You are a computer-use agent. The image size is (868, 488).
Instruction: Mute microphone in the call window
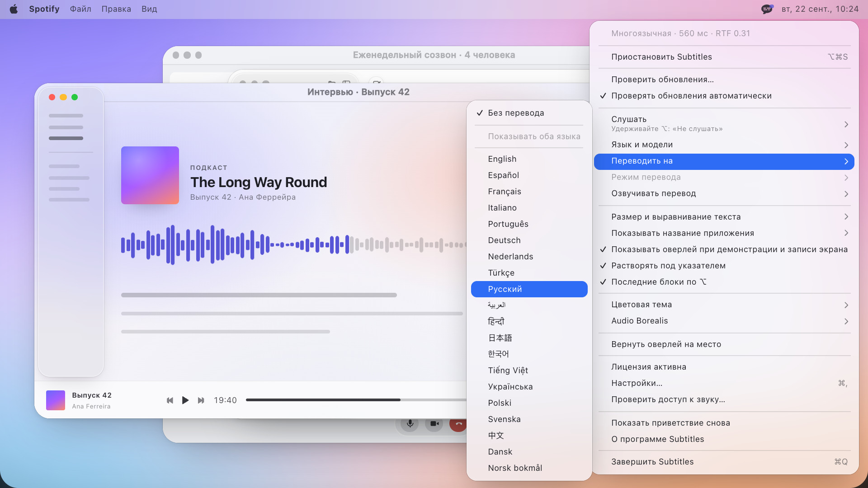click(x=410, y=423)
